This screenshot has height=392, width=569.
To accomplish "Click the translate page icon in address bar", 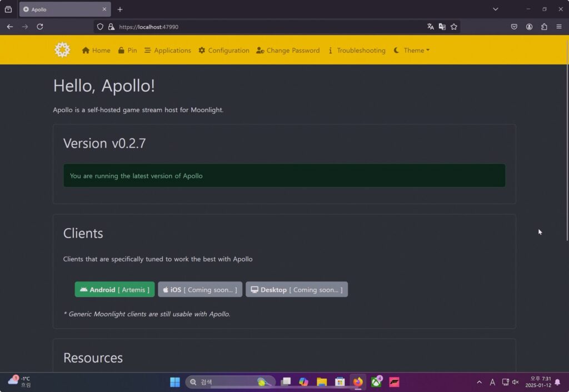I will [x=431, y=27].
